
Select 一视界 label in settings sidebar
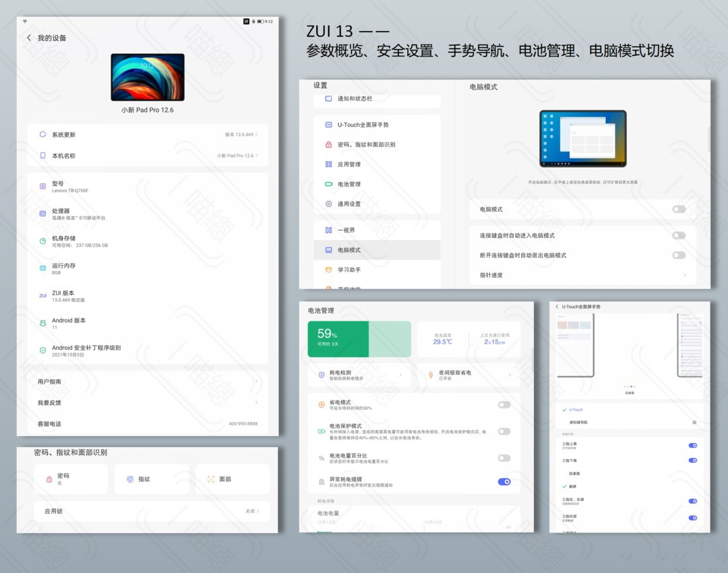[x=346, y=230]
